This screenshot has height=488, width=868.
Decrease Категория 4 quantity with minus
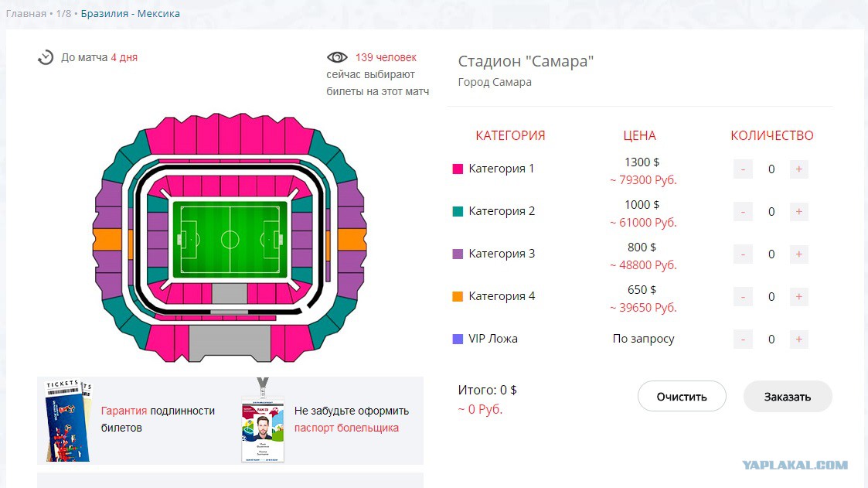[743, 297]
